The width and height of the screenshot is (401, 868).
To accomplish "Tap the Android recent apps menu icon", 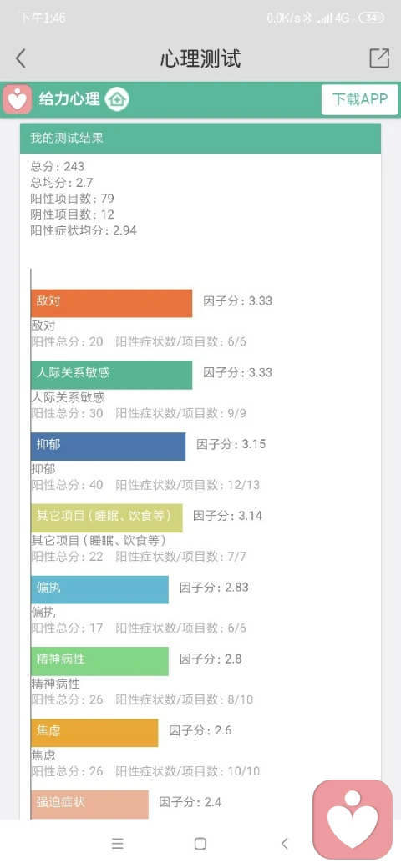I will (x=118, y=844).
